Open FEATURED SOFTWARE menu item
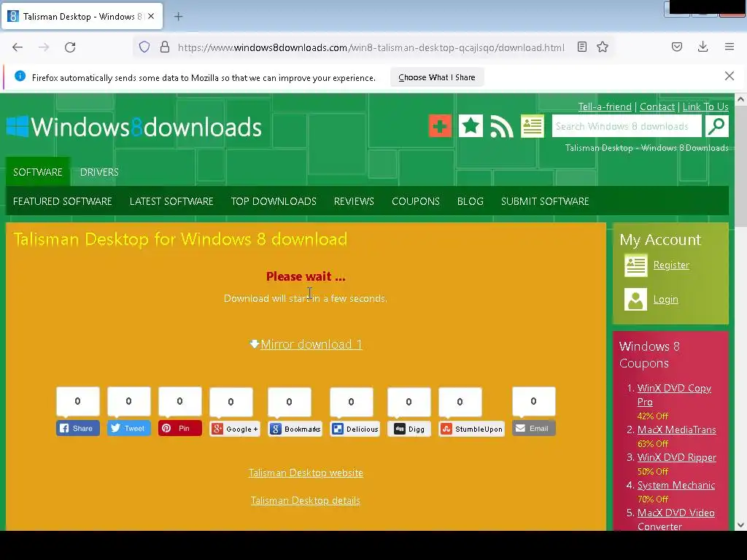747x560 pixels. (x=63, y=201)
